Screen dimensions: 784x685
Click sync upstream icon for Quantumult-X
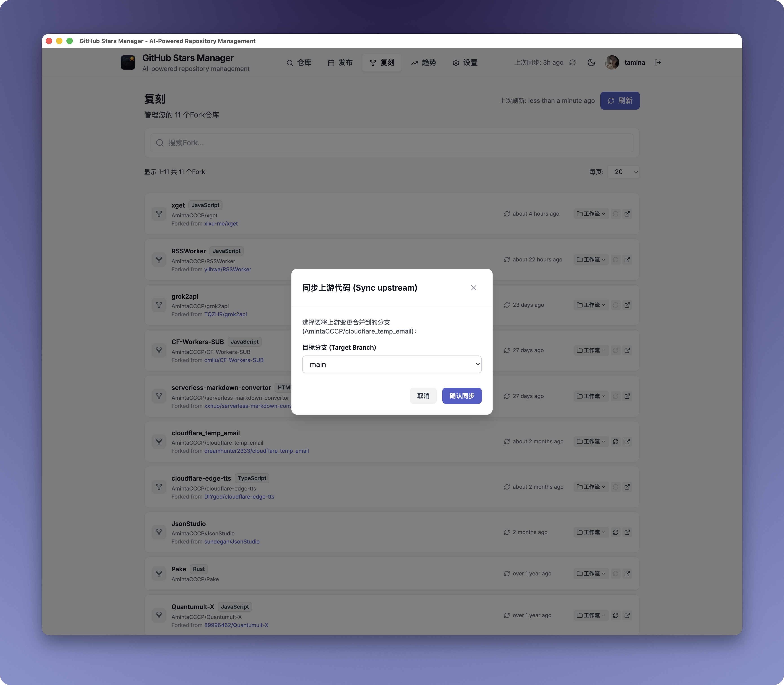[x=615, y=615]
